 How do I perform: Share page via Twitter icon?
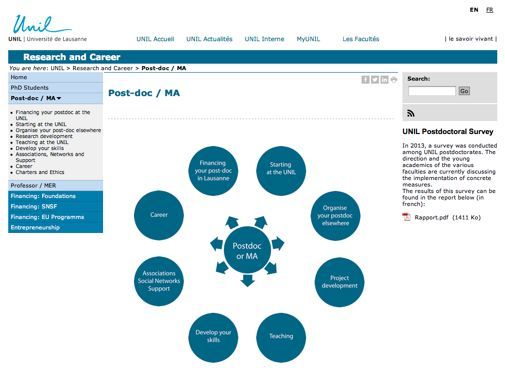tap(375, 80)
